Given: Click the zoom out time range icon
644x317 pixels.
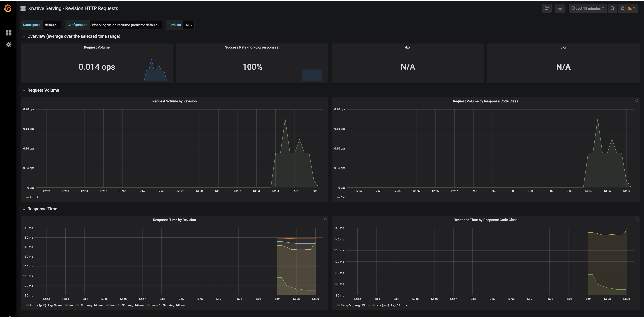Looking at the screenshot, I should [613, 8].
